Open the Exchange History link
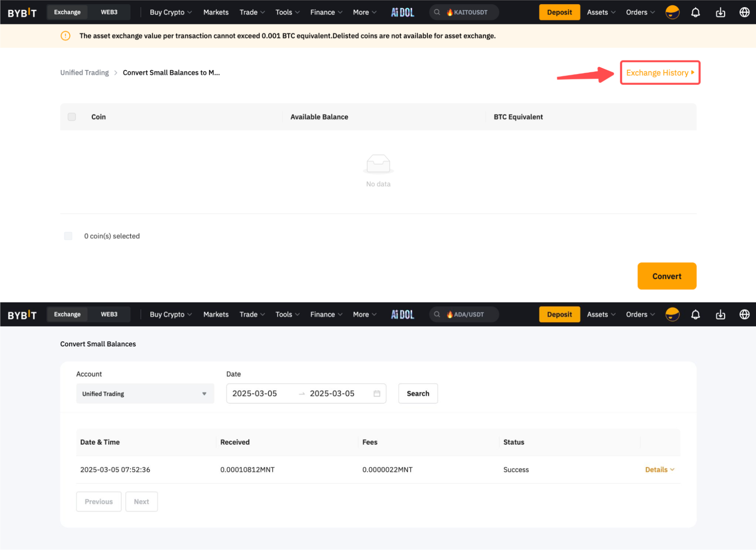The height and width of the screenshot is (550, 756). point(660,73)
